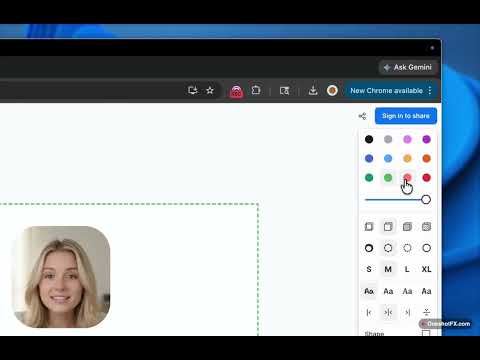Set fill style to none
Viewport: 480px width, 360px height.
click(369, 227)
